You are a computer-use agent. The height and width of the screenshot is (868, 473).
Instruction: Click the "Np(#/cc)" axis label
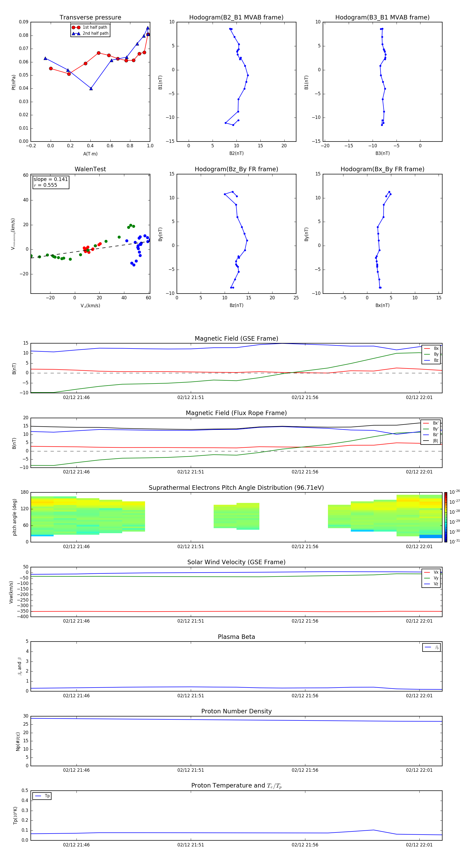coord(18,741)
